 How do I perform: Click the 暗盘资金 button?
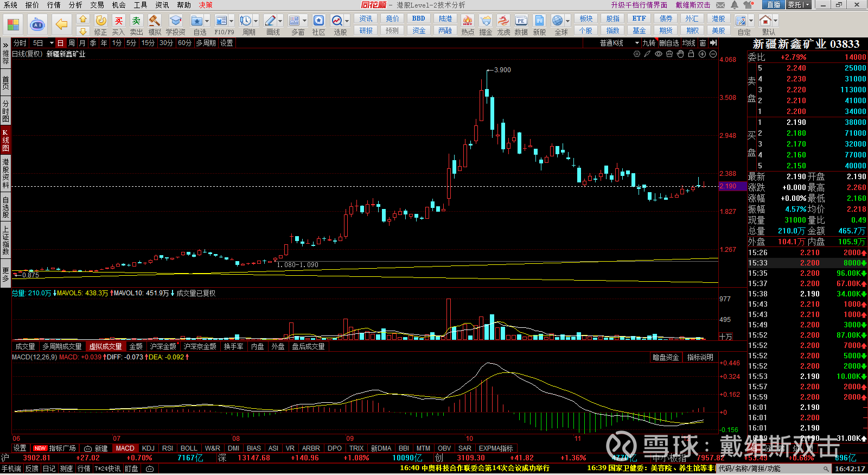[x=666, y=357]
